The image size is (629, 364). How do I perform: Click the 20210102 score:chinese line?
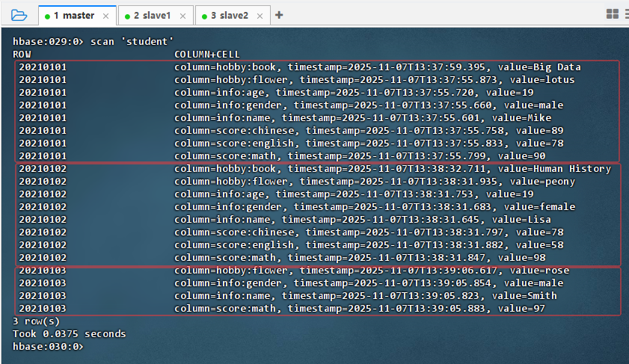click(291, 232)
